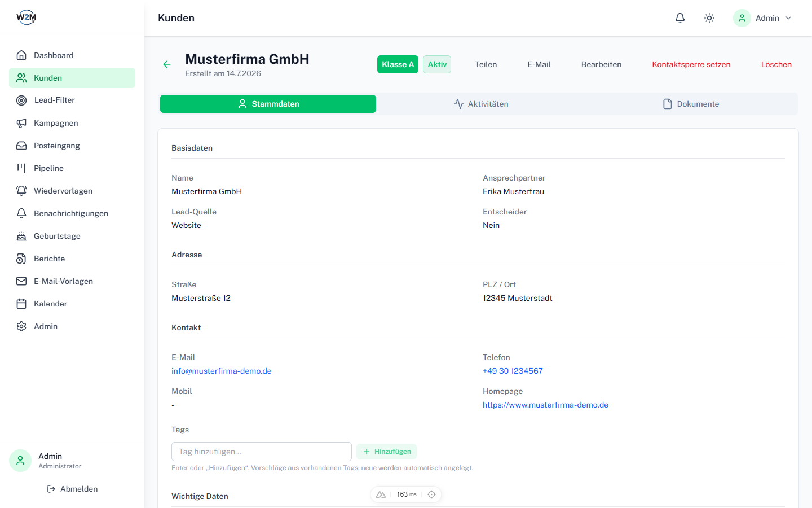Viewport: 812px width, 508px height.
Task: Click the Admin gear icon in sidebar
Action: coord(21,326)
